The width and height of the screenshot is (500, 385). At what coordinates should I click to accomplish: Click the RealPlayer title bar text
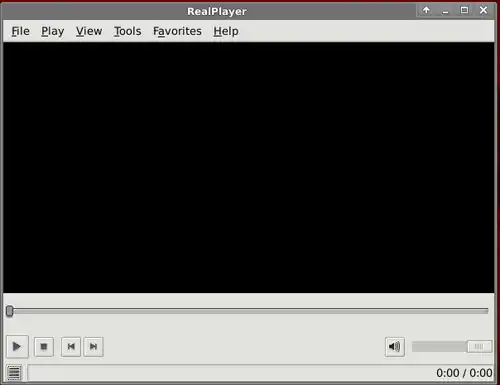[217, 12]
